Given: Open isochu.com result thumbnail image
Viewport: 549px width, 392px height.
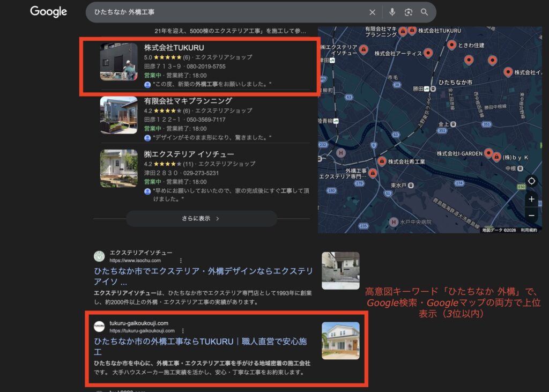Looking at the screenshot, I should click(340, 270).
